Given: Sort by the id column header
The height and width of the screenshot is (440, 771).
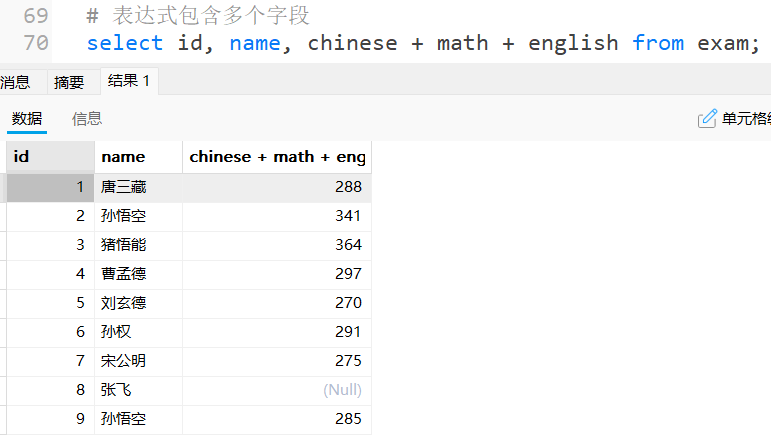Looking at the screenshot, I should [50, 157].
